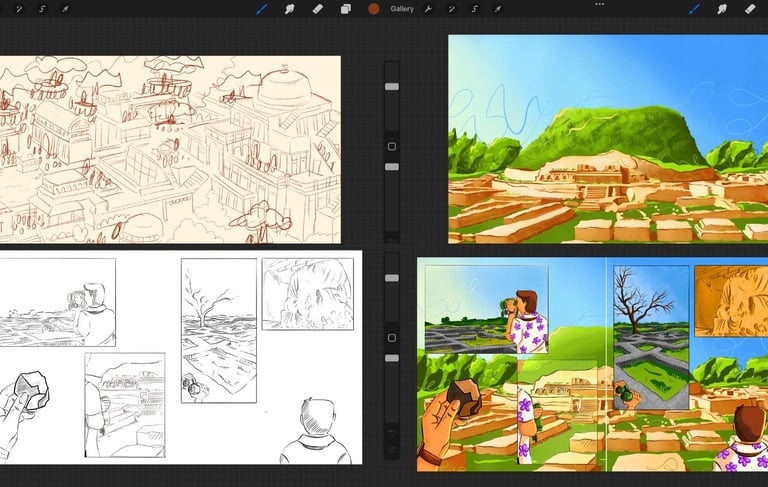Open the three-dot multitasking menu
The width and height of the screenshot is (768, 487).
600,4
